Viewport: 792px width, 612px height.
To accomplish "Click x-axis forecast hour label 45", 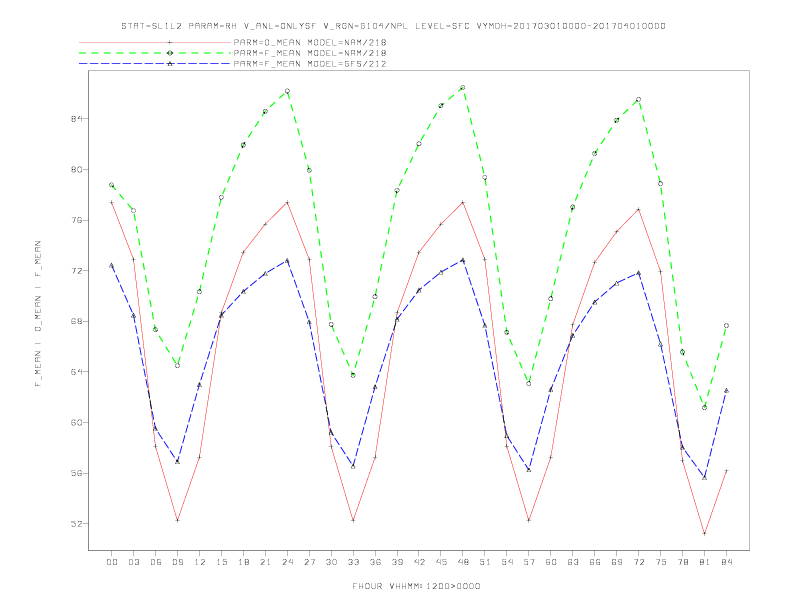I will coord(441,562).
